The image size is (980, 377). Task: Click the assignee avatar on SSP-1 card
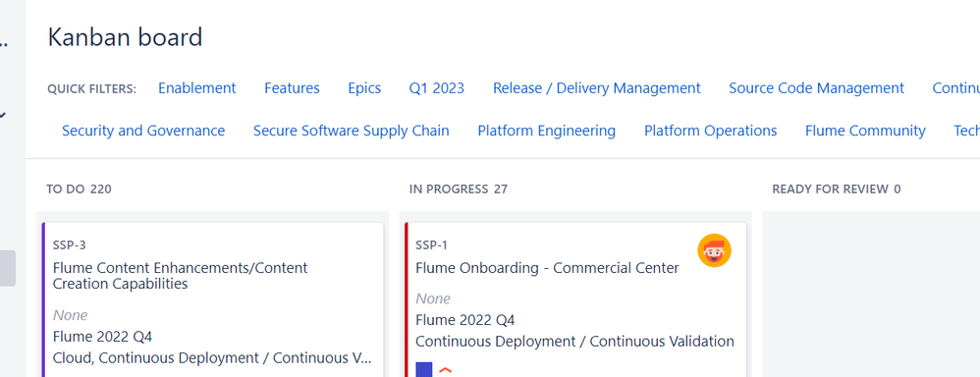(x=714, y=250)
